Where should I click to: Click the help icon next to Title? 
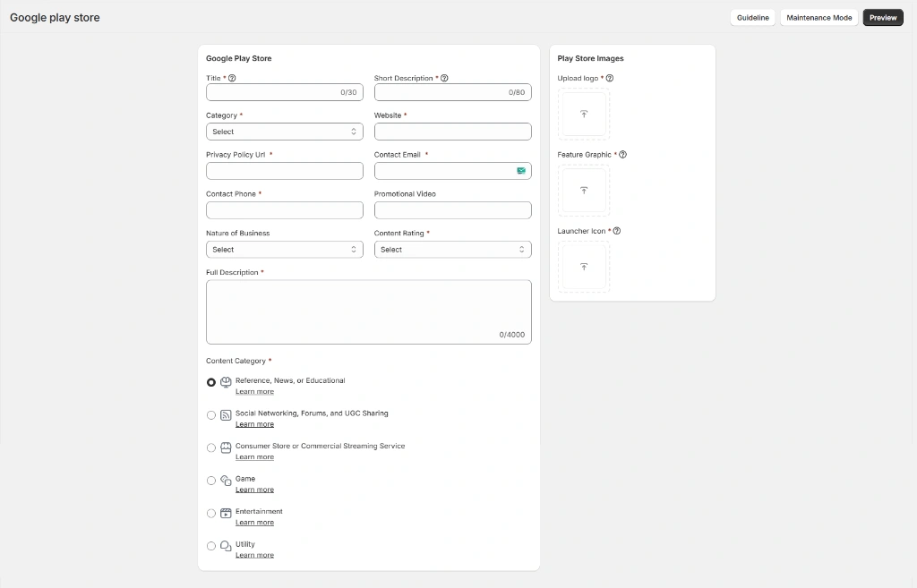pos(232,78)
